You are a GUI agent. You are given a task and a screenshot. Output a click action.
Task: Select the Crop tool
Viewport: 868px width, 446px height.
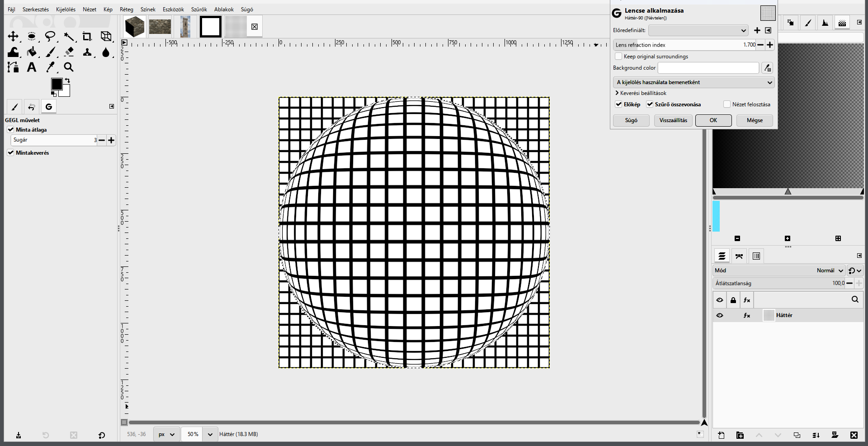tap(87, 37)
